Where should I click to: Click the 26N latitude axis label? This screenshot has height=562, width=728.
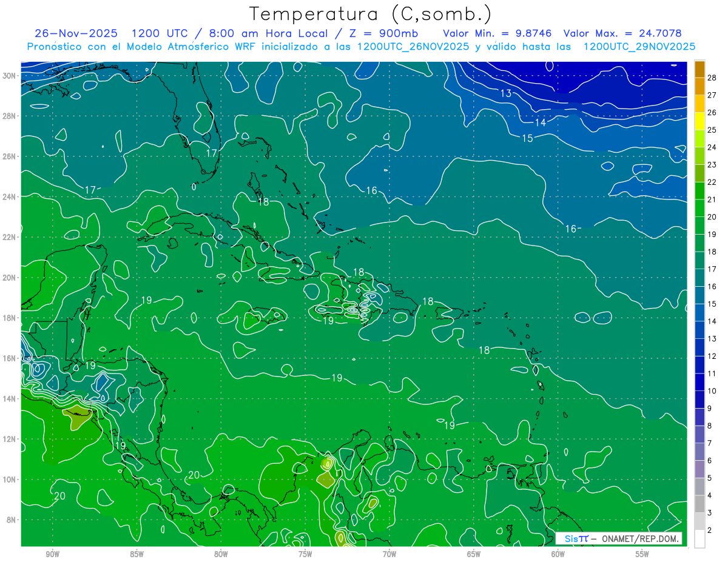(x=10, y=156)
